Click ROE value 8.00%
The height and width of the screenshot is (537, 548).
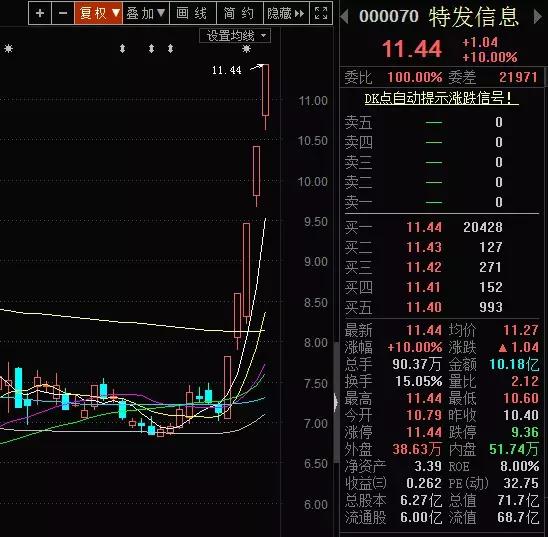519,466
